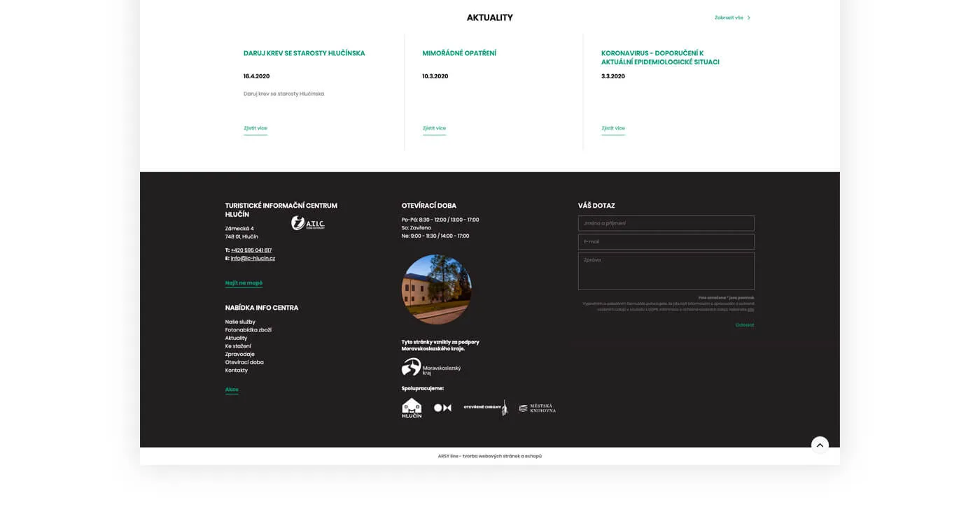This screenshot has width=980, height=528.
Task: Submit the form with Odeslat
Action: click(745, 324)
